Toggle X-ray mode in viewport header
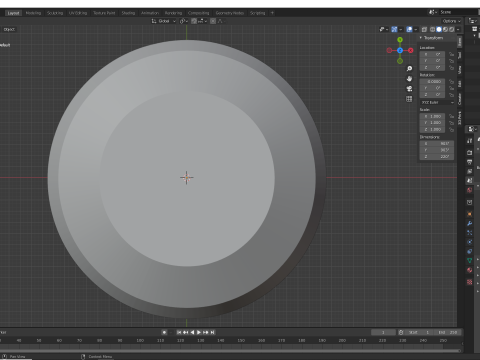 pyautogui.click(x=424, y=29)
